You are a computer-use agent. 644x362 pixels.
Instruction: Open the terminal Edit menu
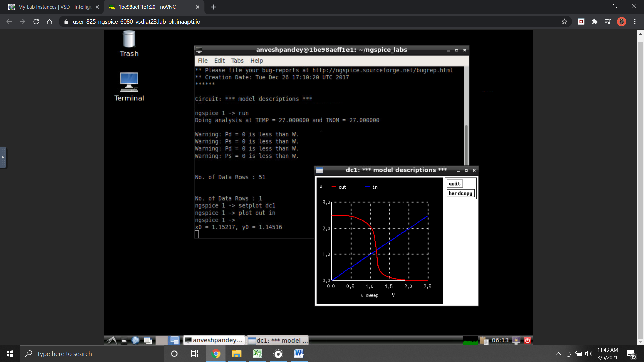[x=219, y=61]
